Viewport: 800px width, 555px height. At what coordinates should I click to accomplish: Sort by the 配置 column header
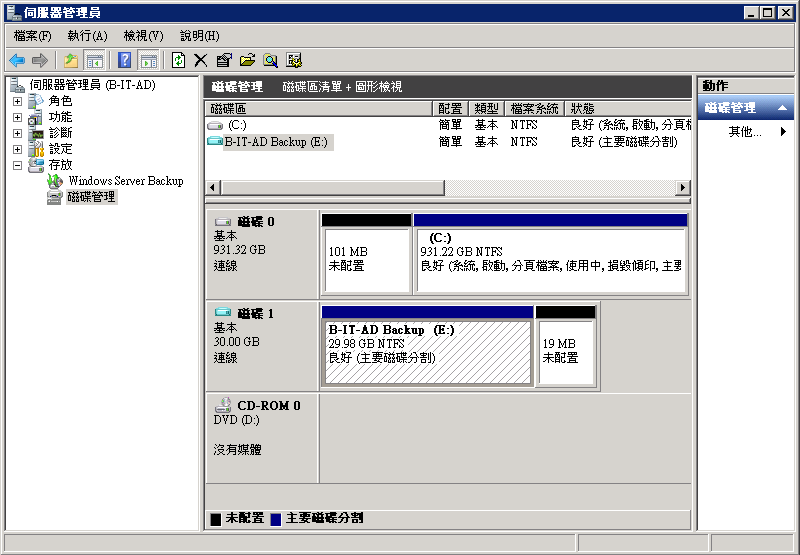coord(451,109)
